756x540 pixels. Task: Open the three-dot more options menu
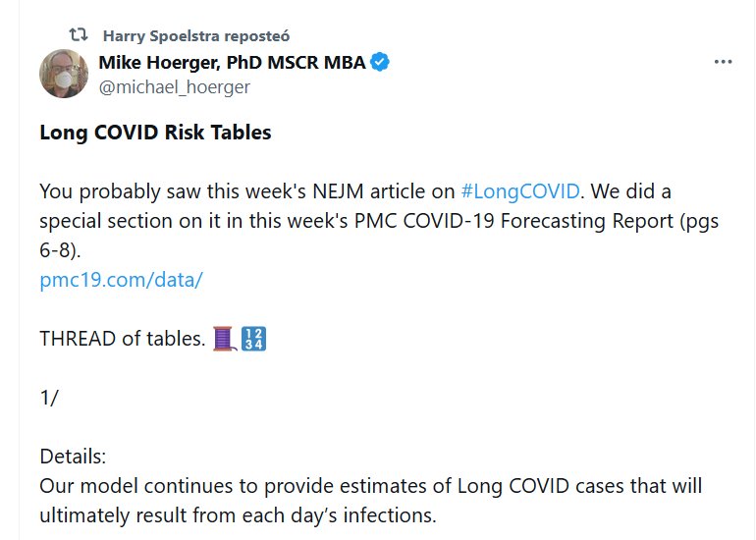tap(723, 62)
